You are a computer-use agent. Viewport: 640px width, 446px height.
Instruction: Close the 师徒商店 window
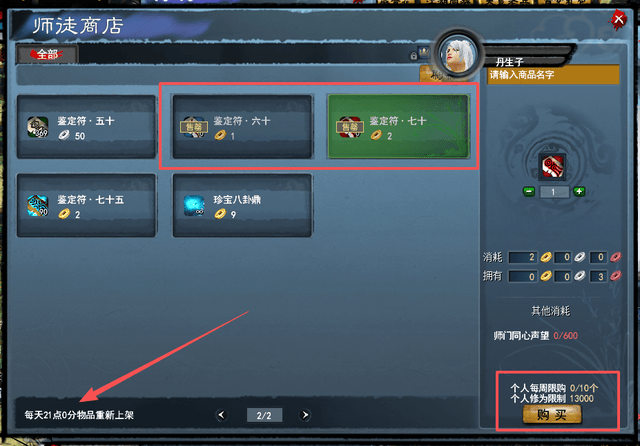(619, 19)
